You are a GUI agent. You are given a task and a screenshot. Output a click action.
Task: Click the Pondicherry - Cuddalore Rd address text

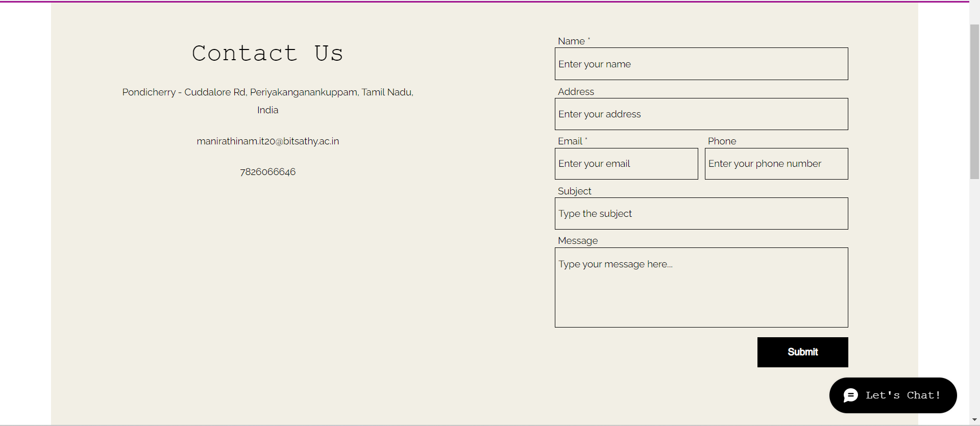coord(268,101)
